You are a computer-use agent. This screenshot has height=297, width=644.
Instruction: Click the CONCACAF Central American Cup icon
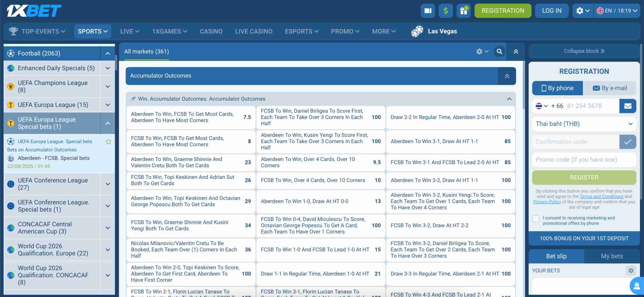tap(11, 228)
